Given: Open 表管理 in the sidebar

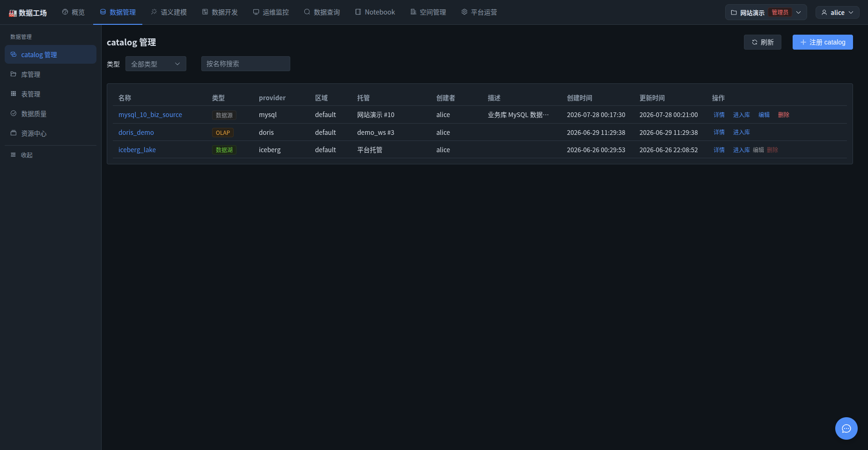Looking at the screenshot, I should click(x=51, y=94).
